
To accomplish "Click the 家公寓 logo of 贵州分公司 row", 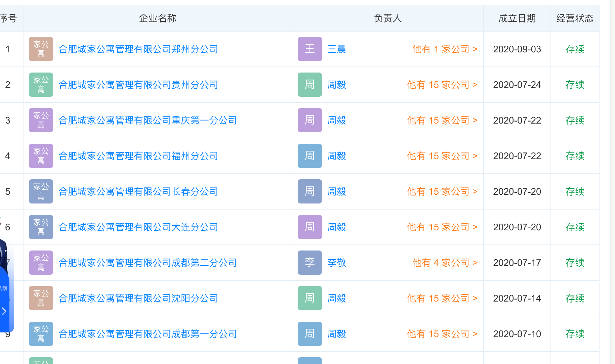I will [x=41, y=85].
